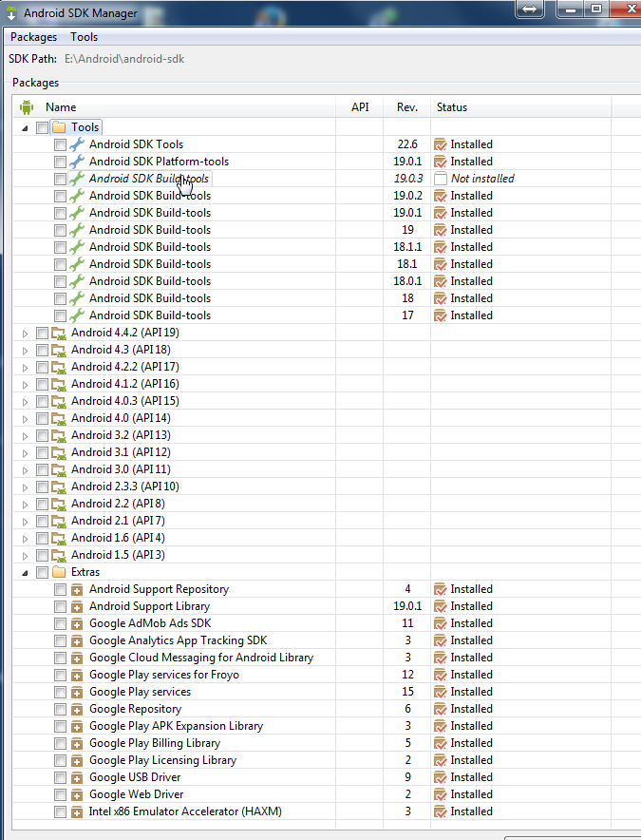This screenshot has width=641, height=840.
Task: Expand Android 2.3.3 (API 10)
Action: pyautogui.click(x=25, y=487)
